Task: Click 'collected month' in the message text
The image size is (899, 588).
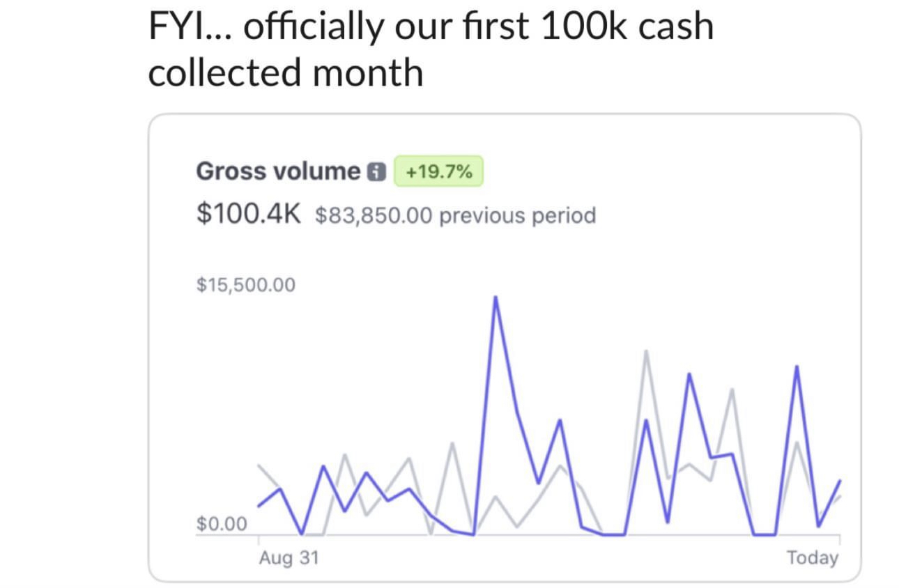Action: [286, 72]
